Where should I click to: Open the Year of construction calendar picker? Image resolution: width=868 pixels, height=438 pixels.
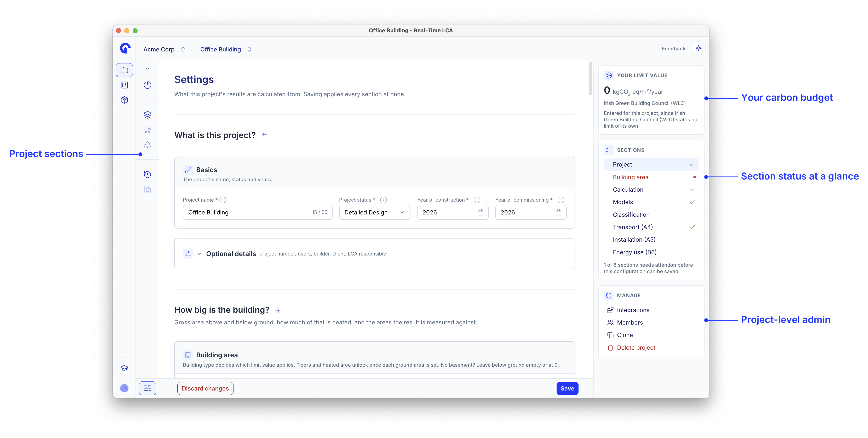point(480,212)
